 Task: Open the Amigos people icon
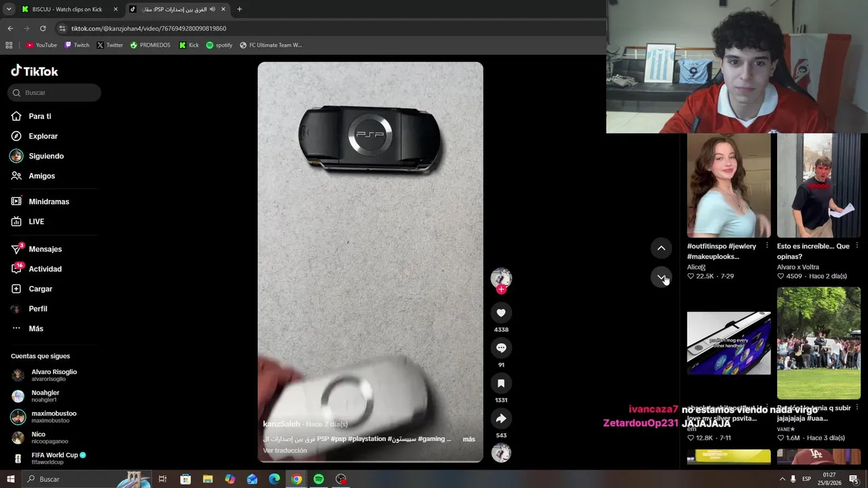pyautogui.click(x=16, y=176)
